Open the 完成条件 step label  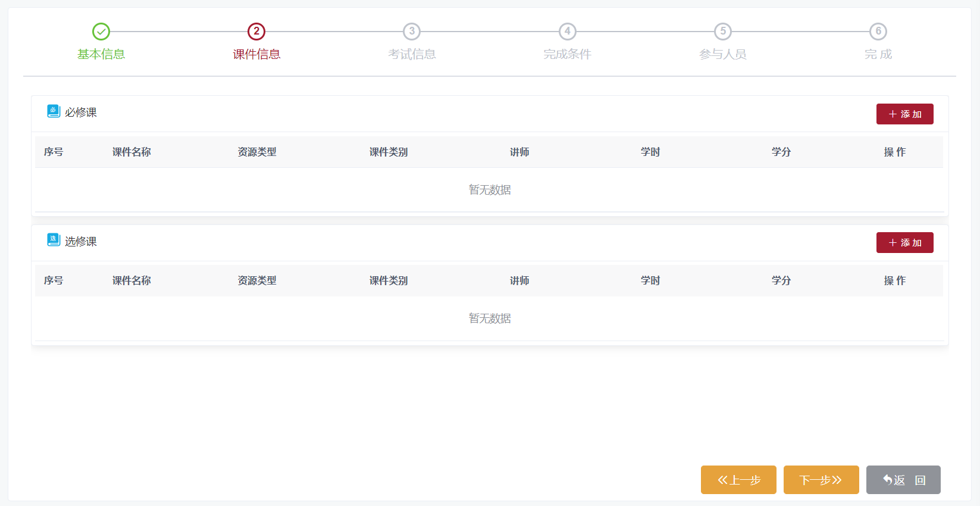pos(568,54)
